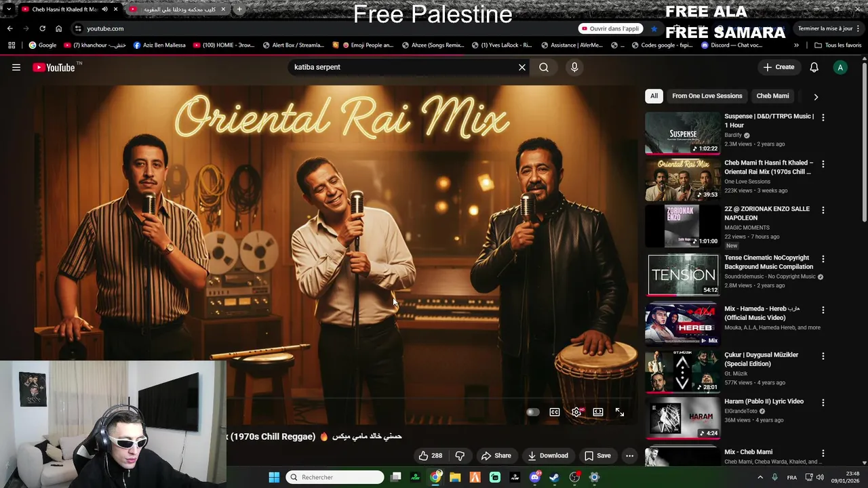Expand the hidden bookmarks overflow chevron

click(x=796, y=45)
